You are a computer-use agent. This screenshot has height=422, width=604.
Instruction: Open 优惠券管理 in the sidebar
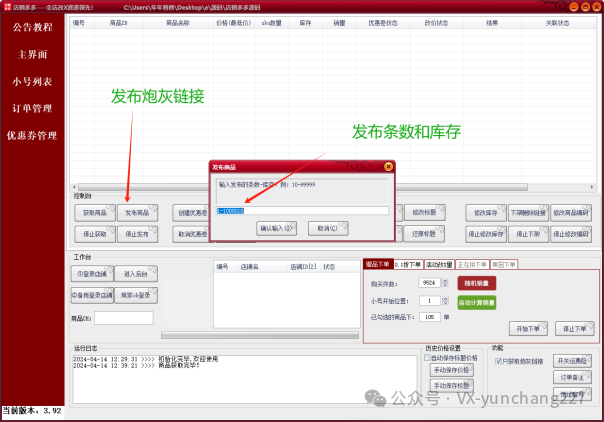32,136
